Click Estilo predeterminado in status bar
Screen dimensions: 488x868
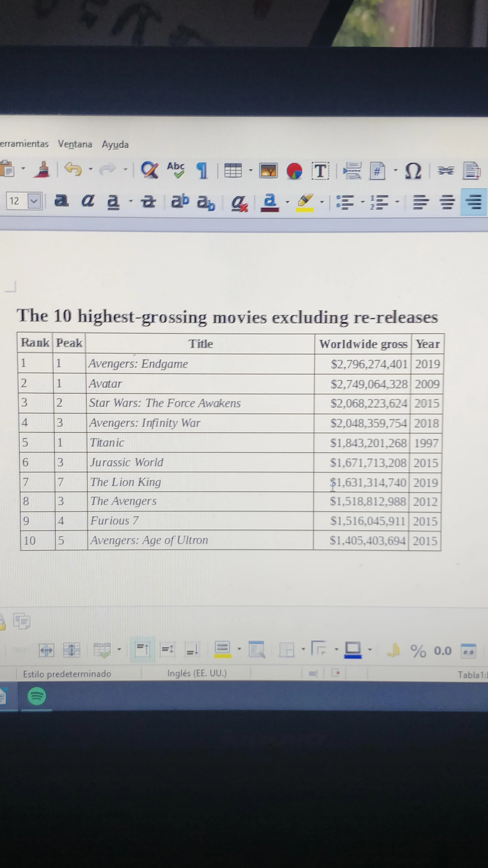[x=67, y=674]
